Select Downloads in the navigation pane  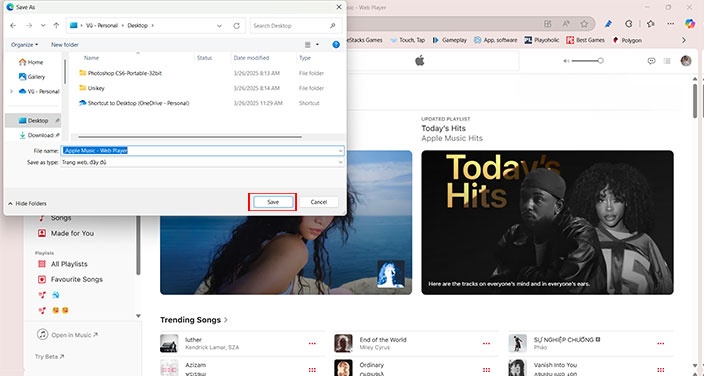[36, 135]
